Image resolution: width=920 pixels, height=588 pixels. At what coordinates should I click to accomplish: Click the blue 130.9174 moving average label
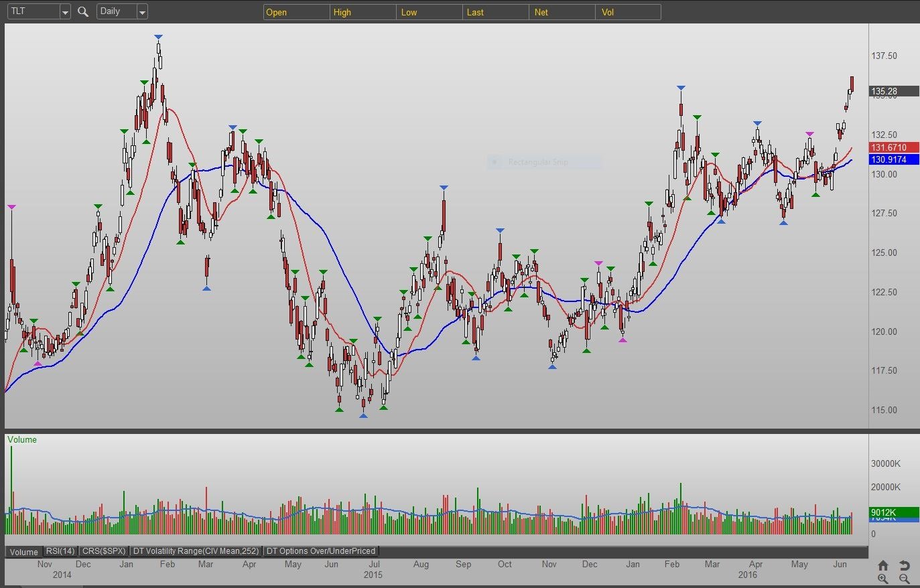coord(893,159)
